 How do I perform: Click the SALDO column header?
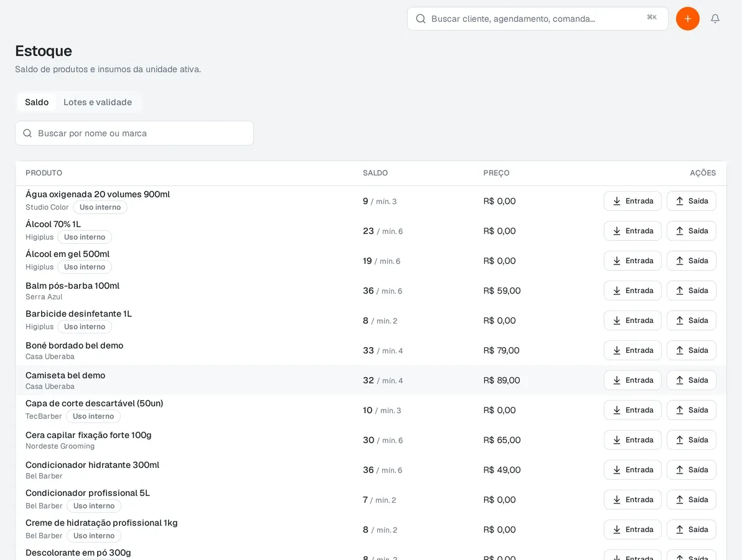tap(375, 173)
